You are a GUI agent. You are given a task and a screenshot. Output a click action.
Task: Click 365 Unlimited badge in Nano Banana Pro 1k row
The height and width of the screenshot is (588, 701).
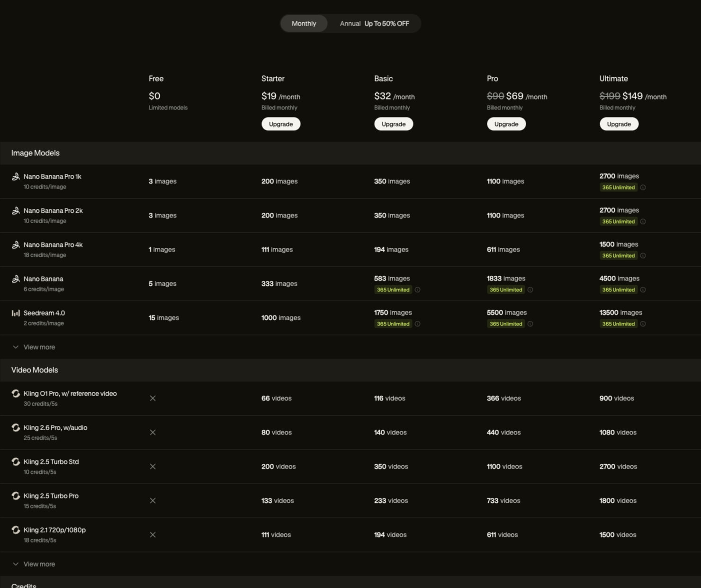pos(618,188)
